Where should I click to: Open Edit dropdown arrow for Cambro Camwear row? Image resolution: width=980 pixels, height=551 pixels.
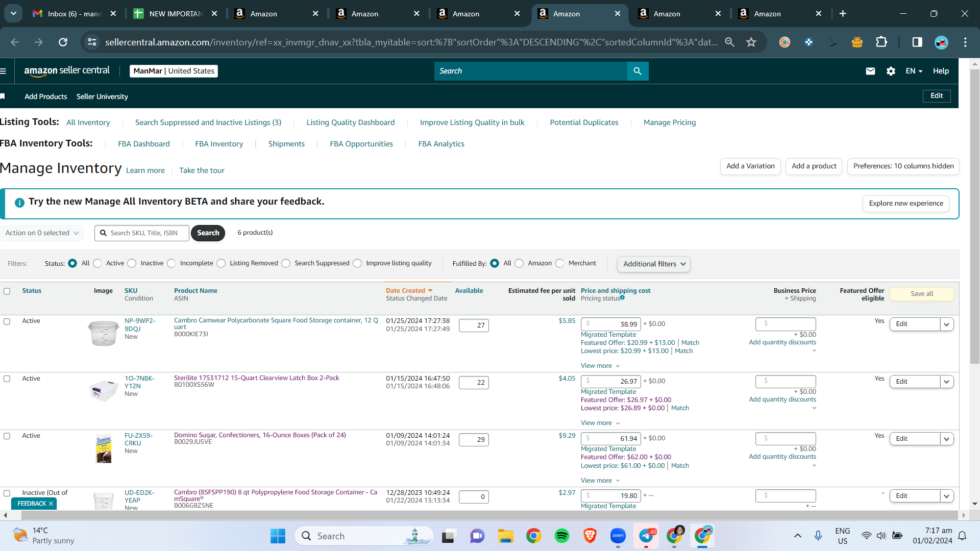tap(947, 324)
